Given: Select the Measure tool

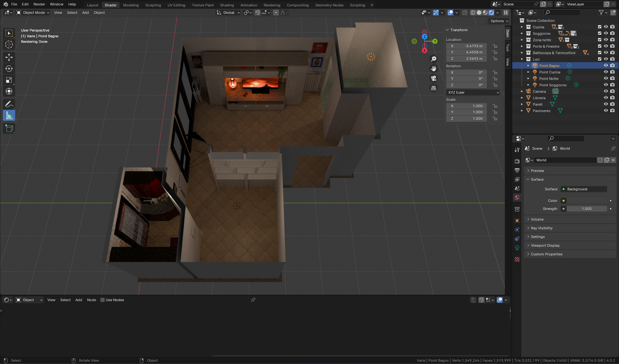Looking at the screenshot, I should 9,115.
